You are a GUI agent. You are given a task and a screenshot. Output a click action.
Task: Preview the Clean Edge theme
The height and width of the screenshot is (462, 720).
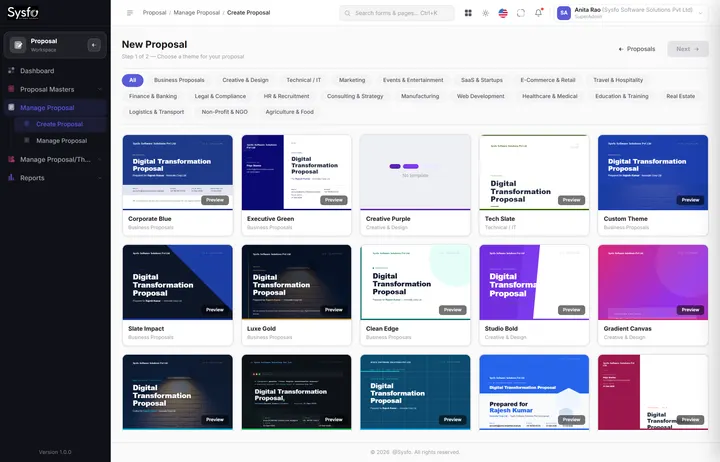click(452, 310)
